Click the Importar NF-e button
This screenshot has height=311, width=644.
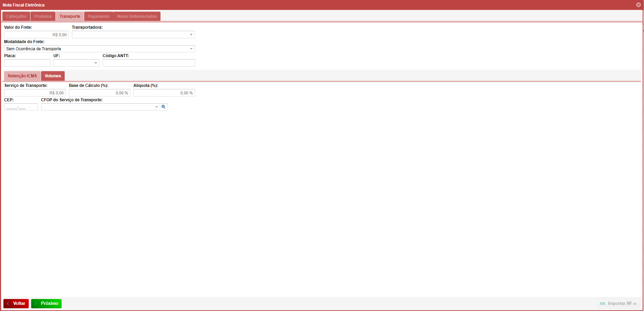tap(619, 303)
